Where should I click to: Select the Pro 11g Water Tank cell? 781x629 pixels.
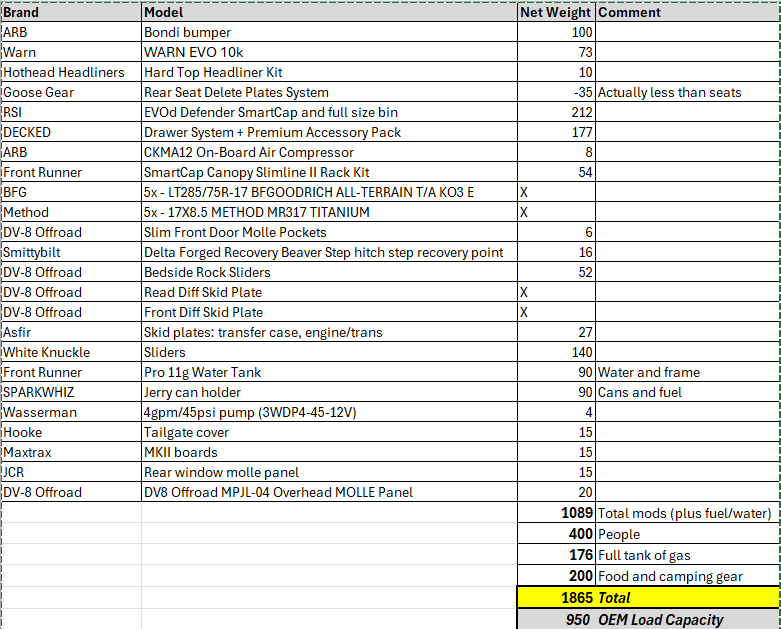(329, 372)
